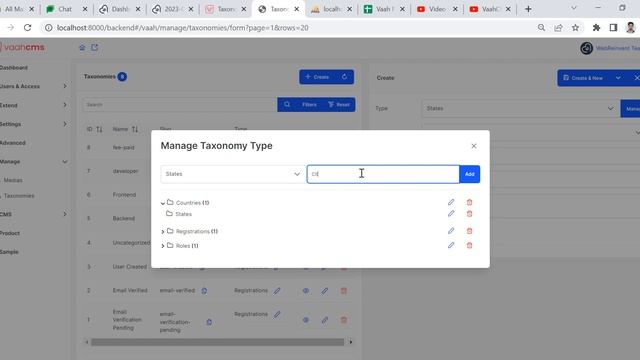Edit the Registrations type of Email Verified row
The height and width of the screenshot is (360, 640).
(277, 291)
